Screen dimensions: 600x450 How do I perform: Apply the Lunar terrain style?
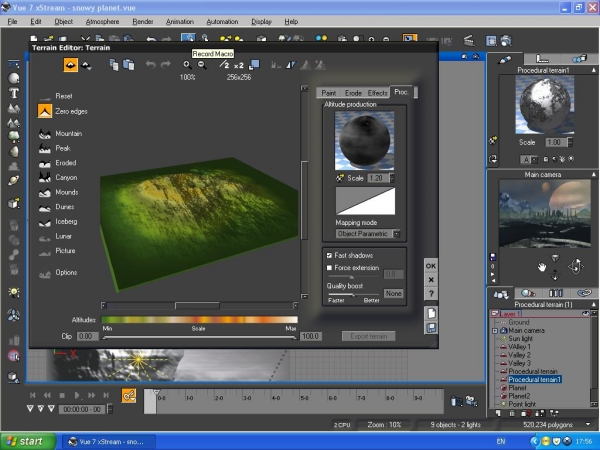63,236
